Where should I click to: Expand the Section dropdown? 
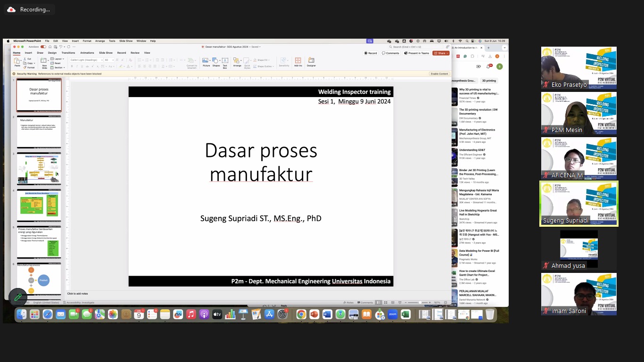(58, 67)
